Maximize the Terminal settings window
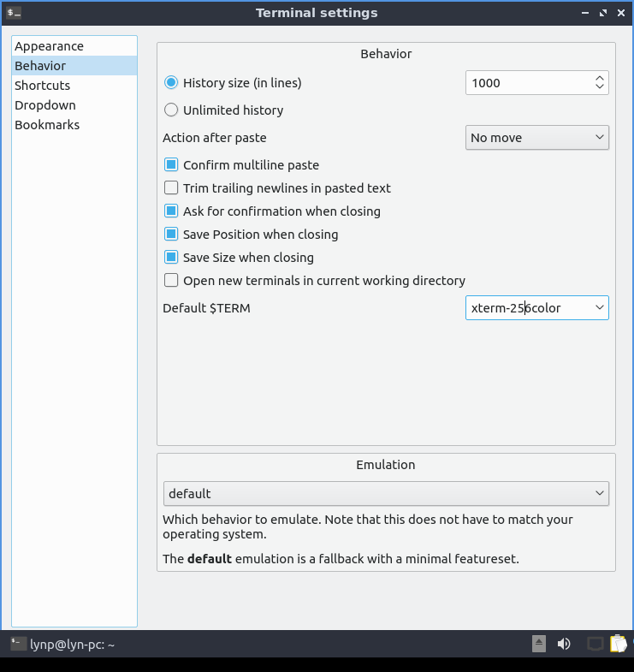Screen dimensions: 634x672 pyautogui.click(x=603, y=13)
